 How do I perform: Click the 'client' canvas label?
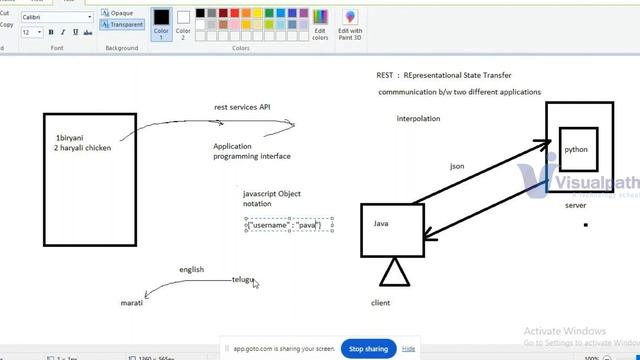point(380,303)
